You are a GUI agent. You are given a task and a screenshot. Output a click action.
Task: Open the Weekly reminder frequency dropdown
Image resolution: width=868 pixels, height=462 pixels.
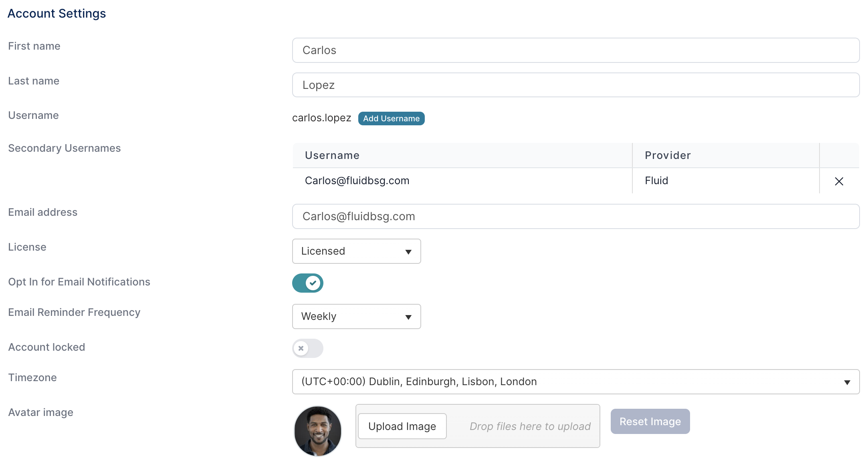pos(356,317)
